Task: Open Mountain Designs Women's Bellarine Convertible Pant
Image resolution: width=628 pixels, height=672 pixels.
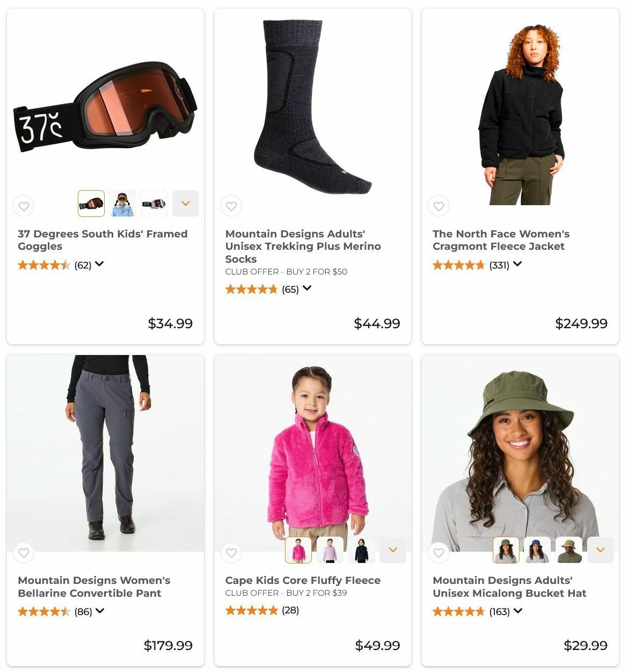Action: (94, 587)
